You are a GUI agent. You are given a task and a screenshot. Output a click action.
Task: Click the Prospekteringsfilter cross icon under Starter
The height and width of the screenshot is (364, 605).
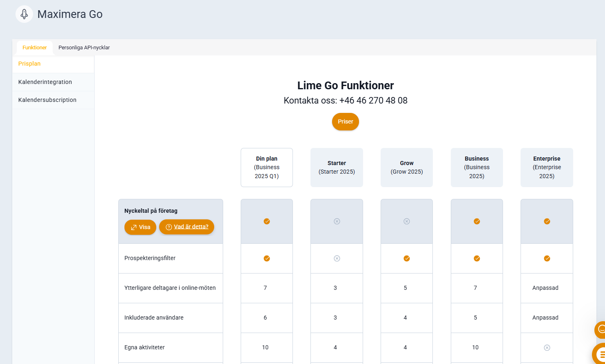tap(337, 258)
